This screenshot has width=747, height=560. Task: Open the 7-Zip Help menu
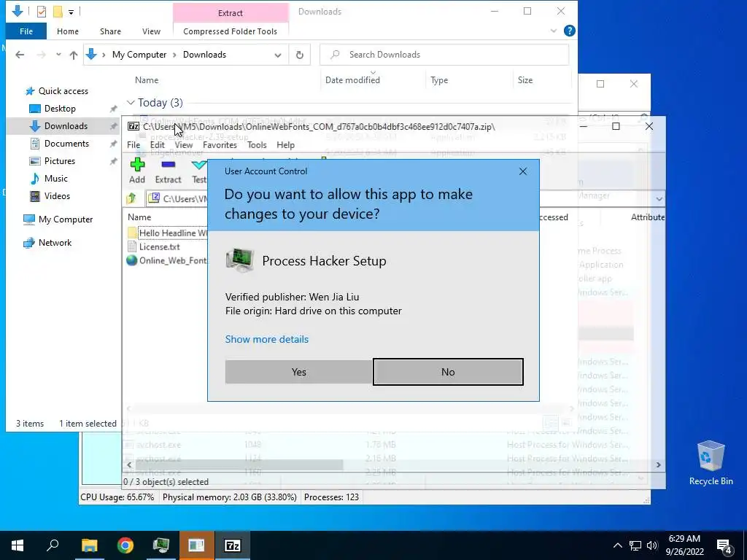click(285, 145)
